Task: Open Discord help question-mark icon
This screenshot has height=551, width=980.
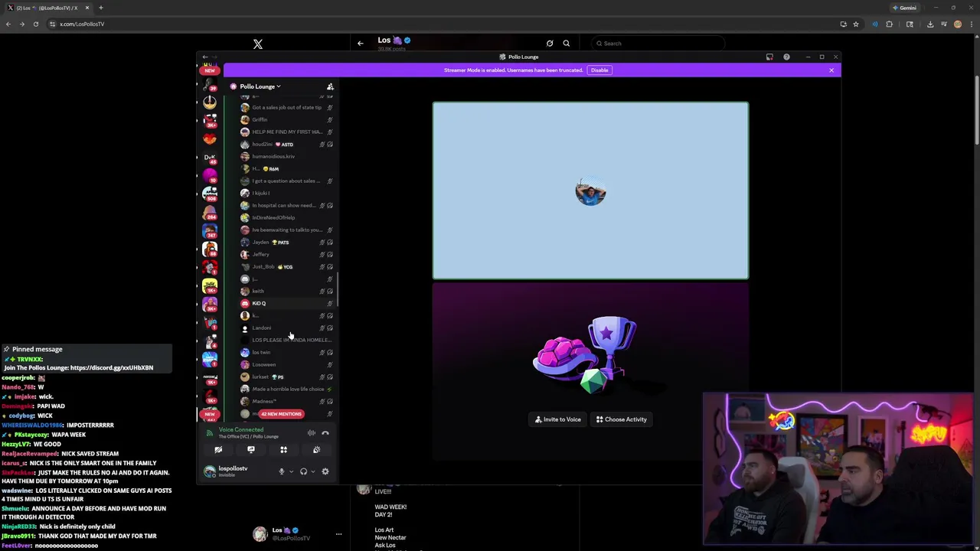Action: [786, 57]
